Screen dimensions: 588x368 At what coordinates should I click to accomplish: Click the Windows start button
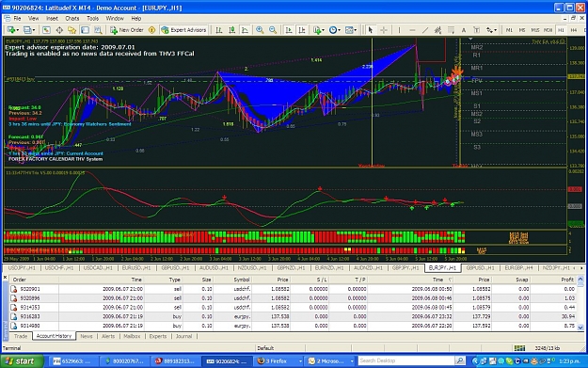pos(22,361)
